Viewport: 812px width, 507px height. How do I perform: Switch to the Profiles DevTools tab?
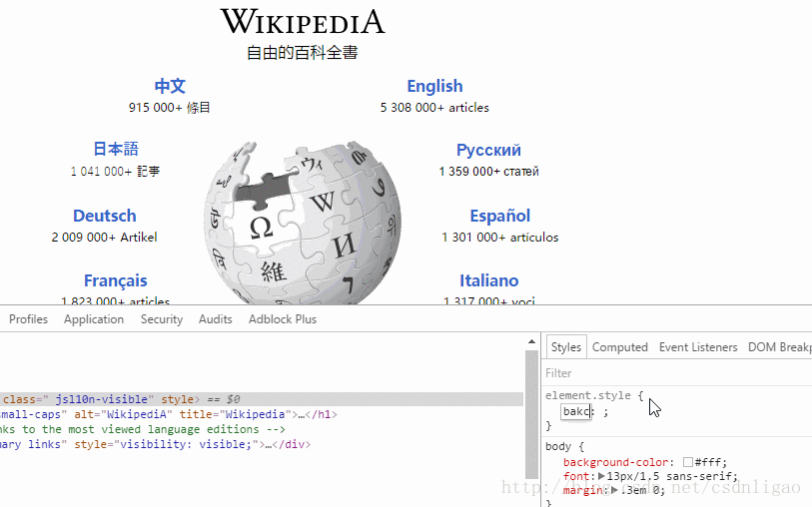(29, 319)
